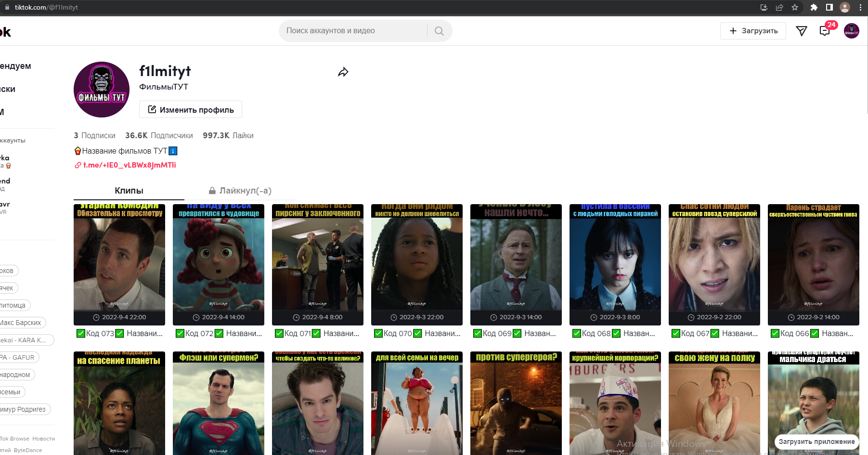
Task: Open the video scheduled 2022-9-4 22:00
Action: coord(119,265)
